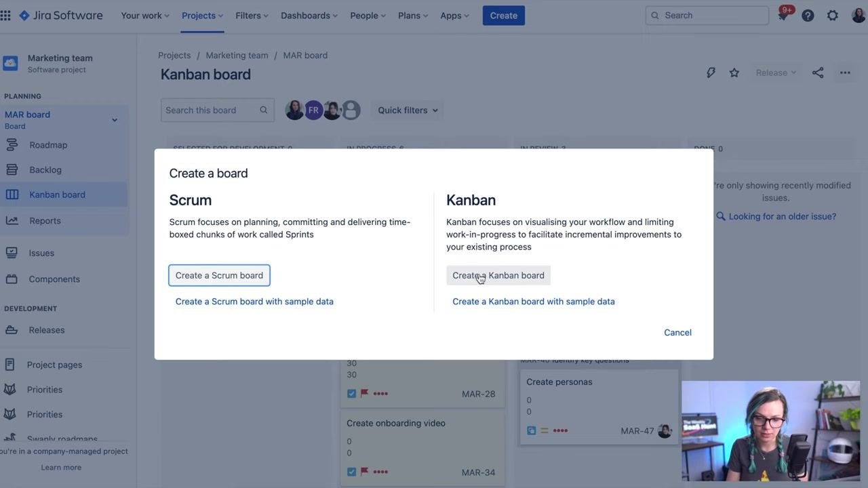Click the automation lightning bolt icon
Viewport: 868px width, 488px height.
711,73
